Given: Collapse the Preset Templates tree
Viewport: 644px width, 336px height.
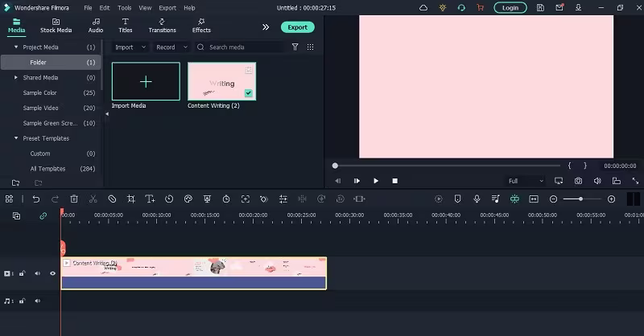Looking at the screenshot, I should [16, 138].
